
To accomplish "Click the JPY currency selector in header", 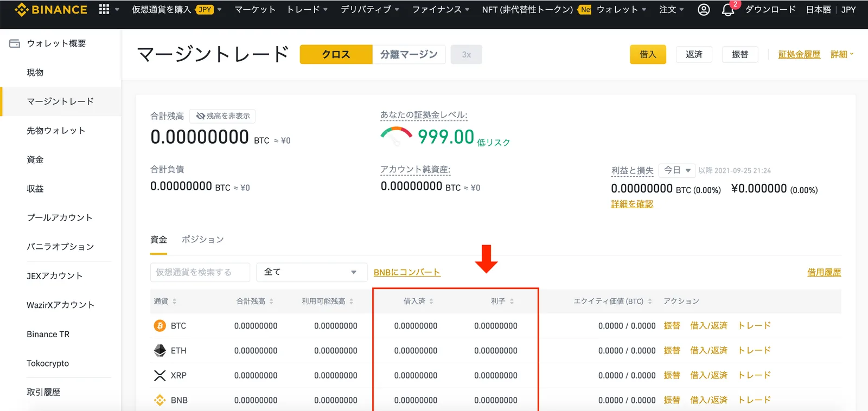I will click(848, 10).
